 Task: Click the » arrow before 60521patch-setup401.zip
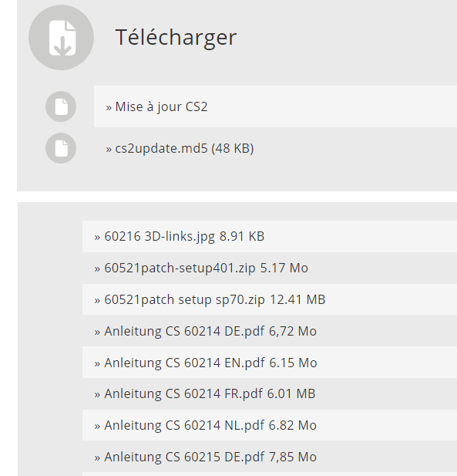coord(97,269)
